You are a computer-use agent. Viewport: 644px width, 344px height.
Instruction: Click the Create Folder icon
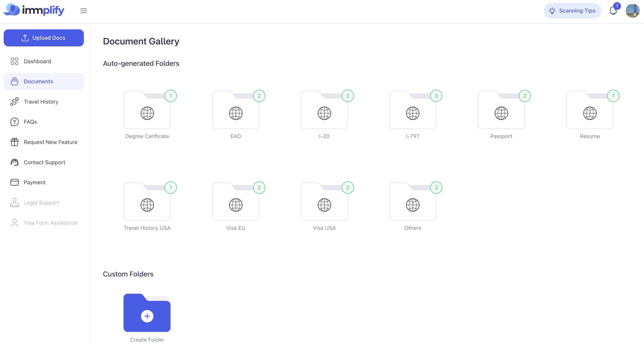[147, 313]
